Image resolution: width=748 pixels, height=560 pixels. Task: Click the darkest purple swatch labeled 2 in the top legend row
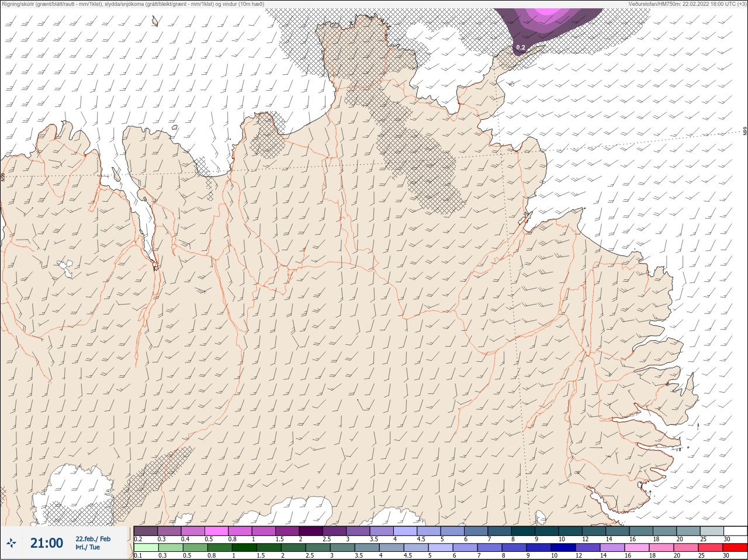click(x=311, y=531)
